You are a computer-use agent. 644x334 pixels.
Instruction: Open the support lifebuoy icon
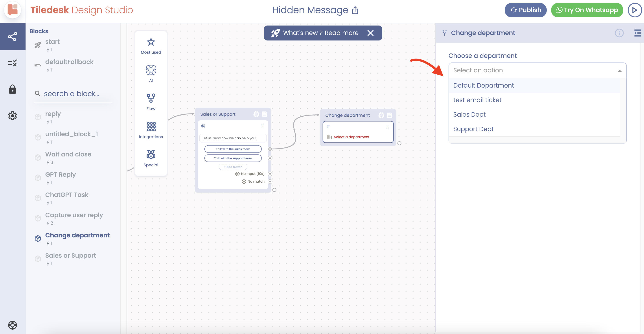coord(13,325)
